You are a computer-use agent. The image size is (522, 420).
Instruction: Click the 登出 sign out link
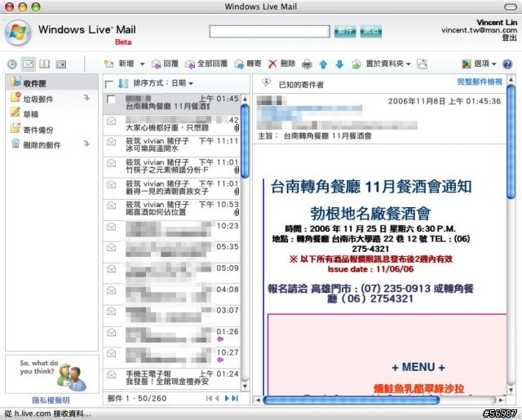pos(509,38)
